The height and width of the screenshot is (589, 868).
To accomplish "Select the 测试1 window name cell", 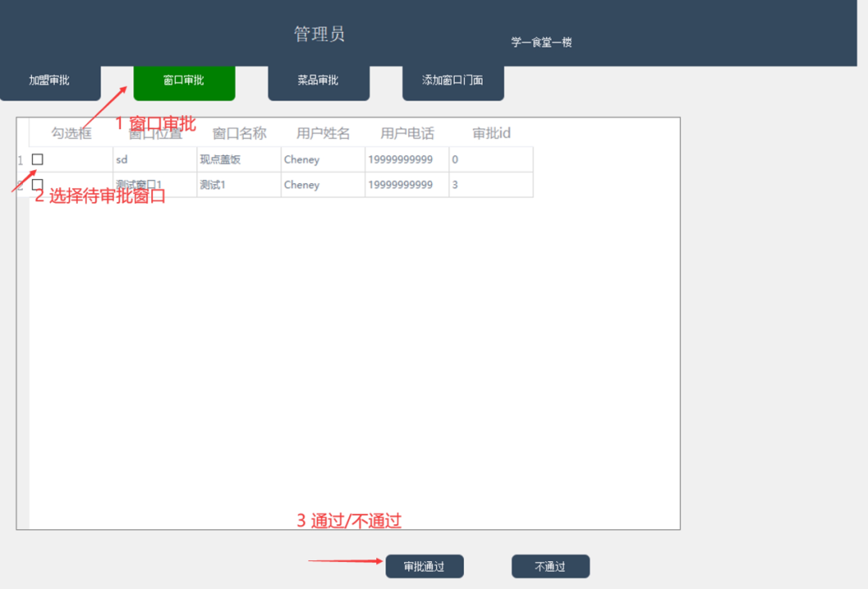I will click(213, 185).
